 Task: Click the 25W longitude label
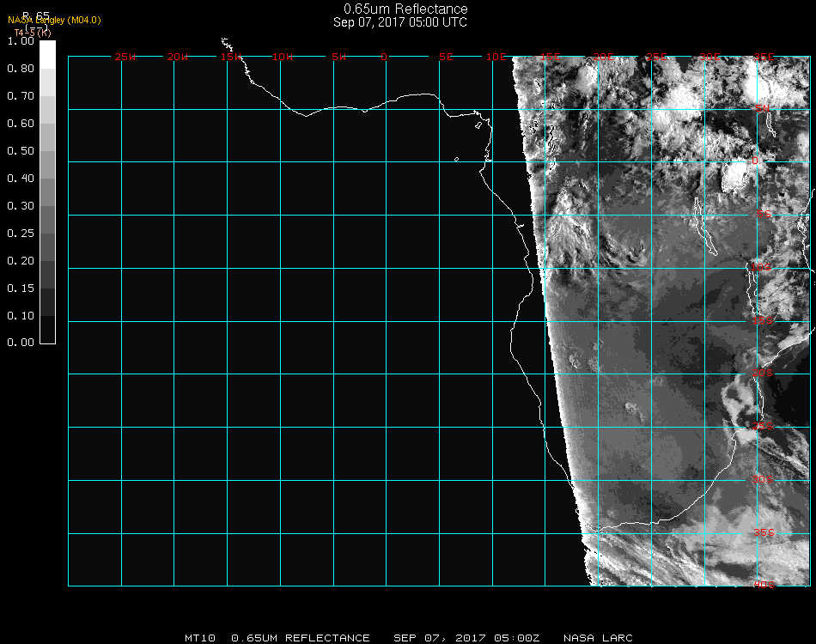[x=125, y=57]
